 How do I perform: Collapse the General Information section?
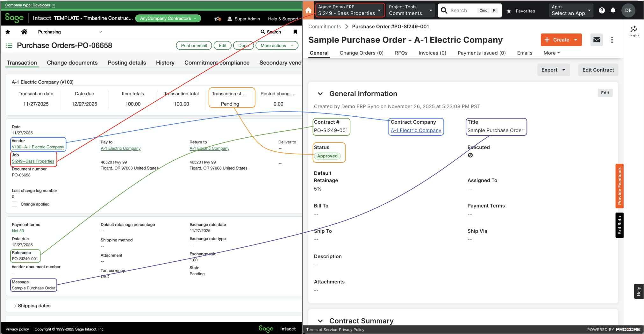[x=320, y=94]
